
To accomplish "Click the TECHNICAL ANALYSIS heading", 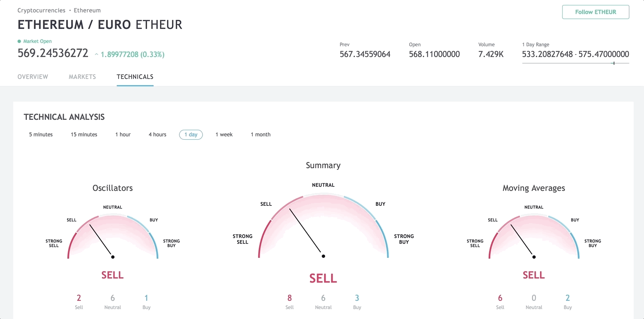I will tap(64, 117).
